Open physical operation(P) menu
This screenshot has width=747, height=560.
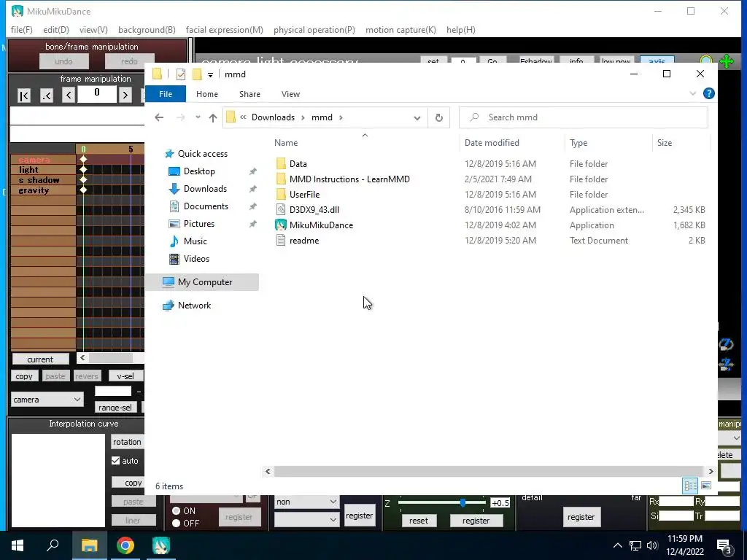tap(314, 30)
